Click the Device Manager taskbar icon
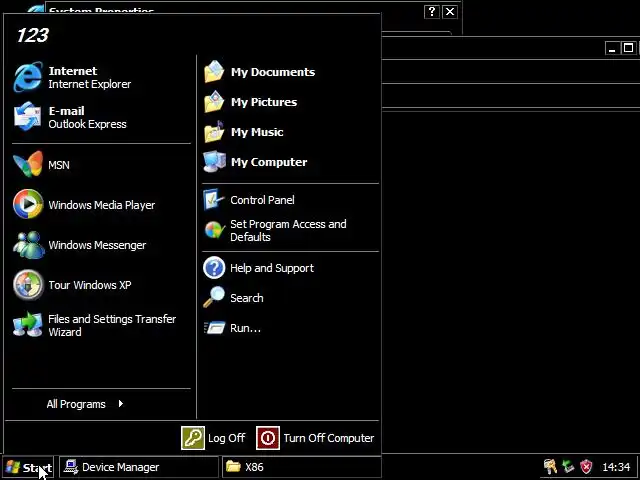This screenshot has width=640, height=480. pos(71,467)
